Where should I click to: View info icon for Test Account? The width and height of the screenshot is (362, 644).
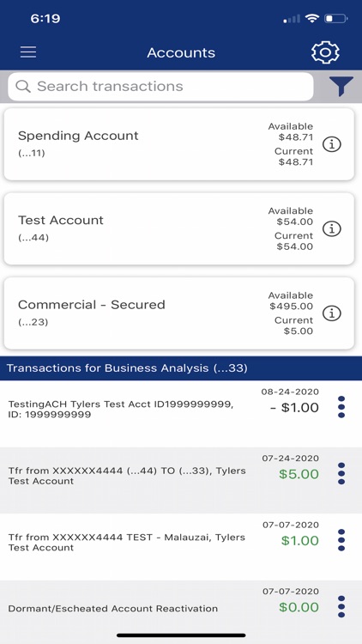tap(332, 229)
